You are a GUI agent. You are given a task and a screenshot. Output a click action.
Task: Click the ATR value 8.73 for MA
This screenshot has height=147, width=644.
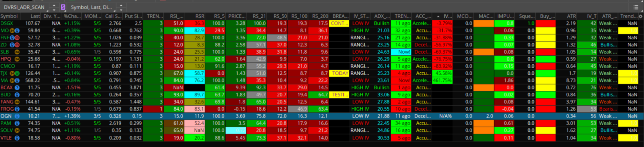coord(571,80)
